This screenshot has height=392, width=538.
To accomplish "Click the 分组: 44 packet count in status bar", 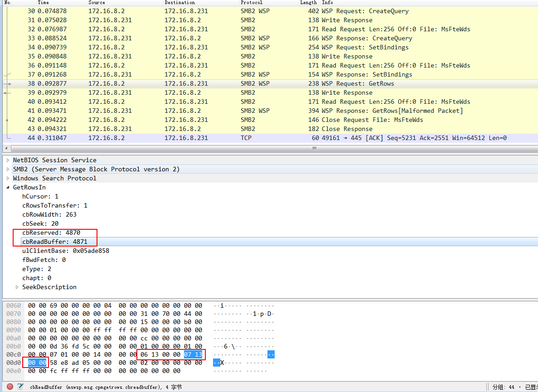I will click(504, 387).
